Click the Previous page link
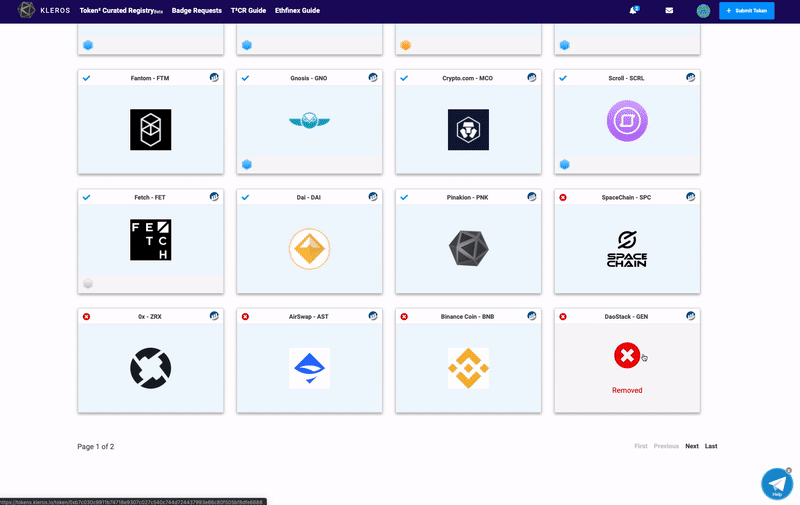Image resolution: width=800 pixels, height=505 pixels. tap(666, 446)
